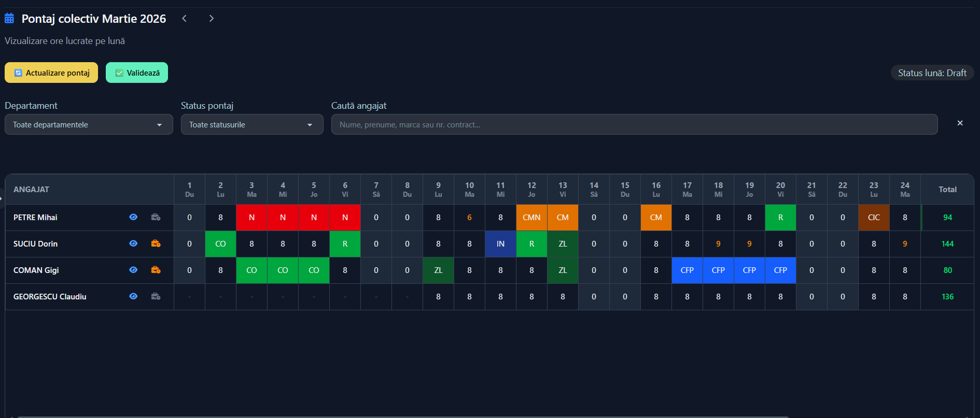Focus the Caută angajat search field

click(634, 125)
